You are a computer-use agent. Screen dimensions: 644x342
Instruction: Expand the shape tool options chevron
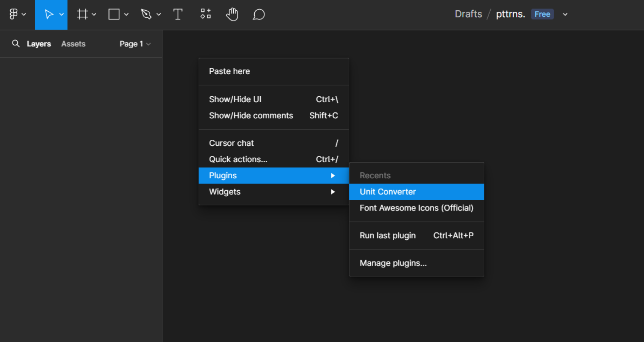(x=126, y=14)
